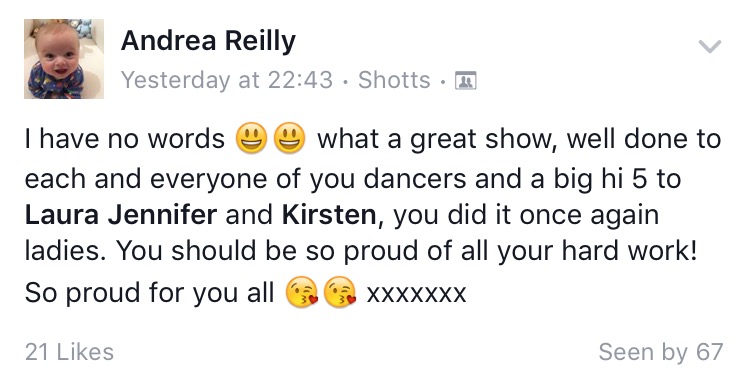This screenshot has height=389, width=750.
Task: Open Andrea Reilly's baby profile picture
Action: (x=64, y=59)
